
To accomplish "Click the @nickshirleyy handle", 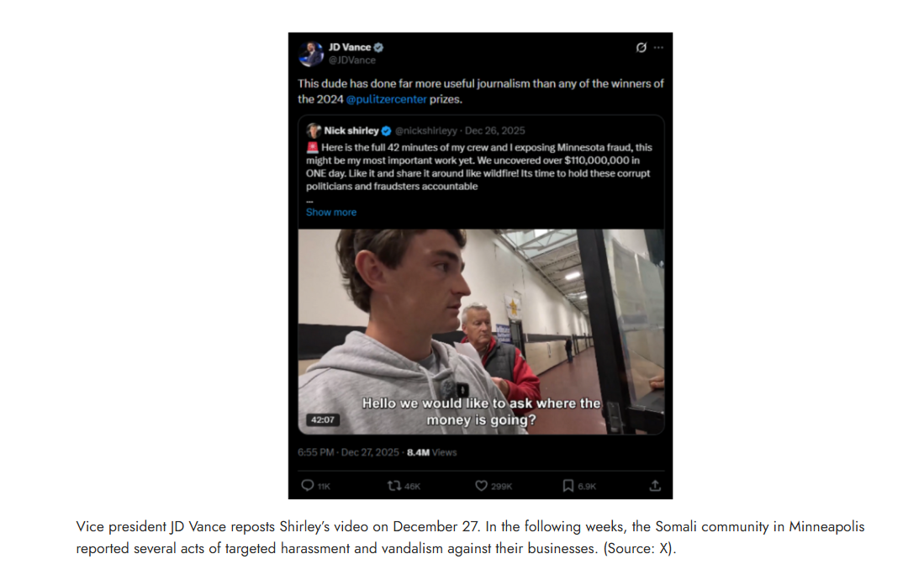I will tap(426, 131).
